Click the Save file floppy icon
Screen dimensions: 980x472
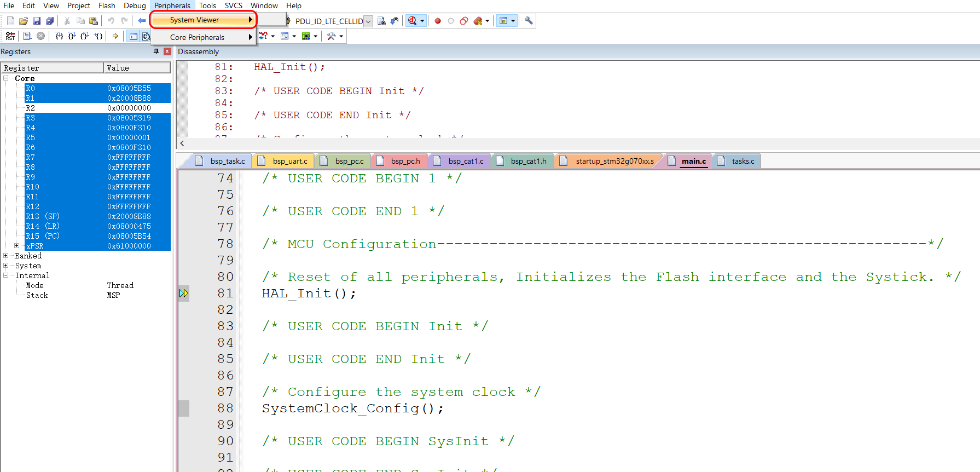pos(37,21)
